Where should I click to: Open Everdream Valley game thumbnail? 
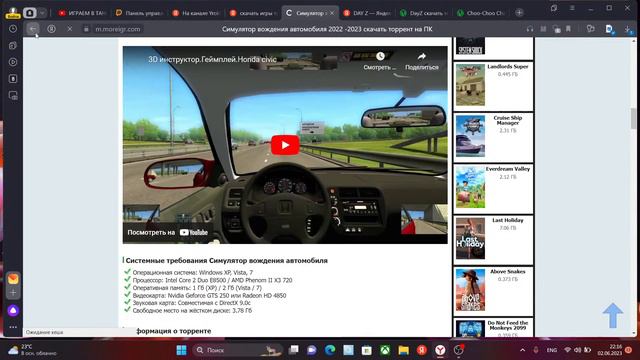point(470,187)
